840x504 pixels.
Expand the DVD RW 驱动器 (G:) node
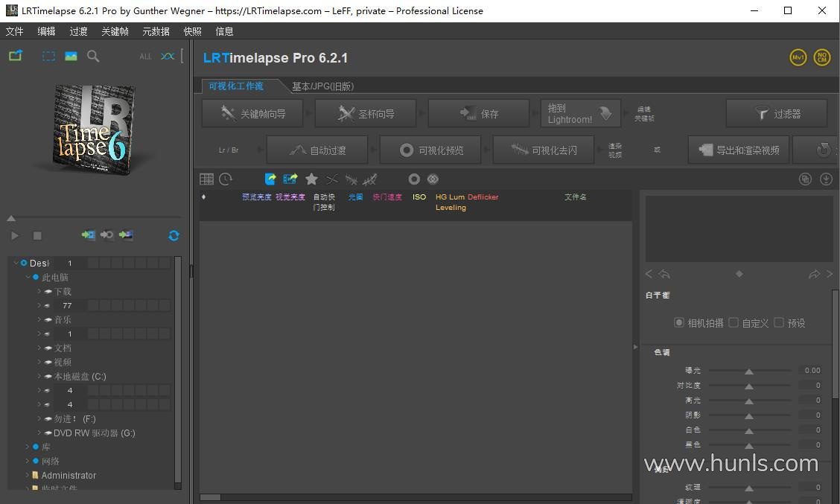click(39, 433)
